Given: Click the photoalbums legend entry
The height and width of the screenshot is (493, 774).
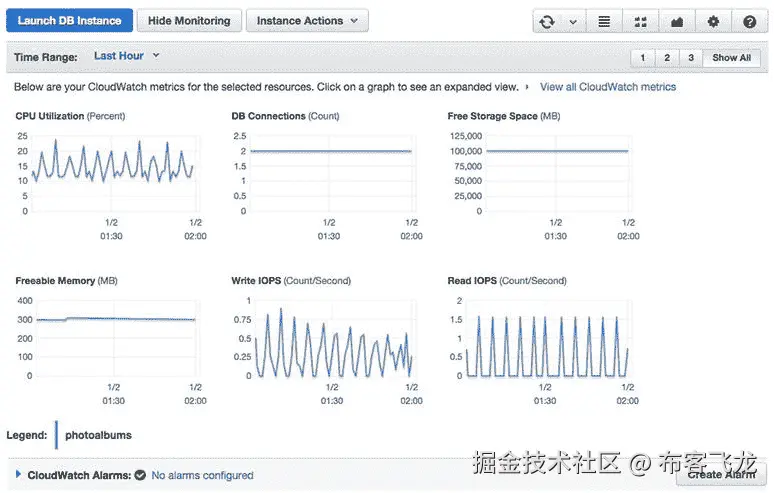Looking at the screenshot, I should pyautogui.click(x=98, y=435).
